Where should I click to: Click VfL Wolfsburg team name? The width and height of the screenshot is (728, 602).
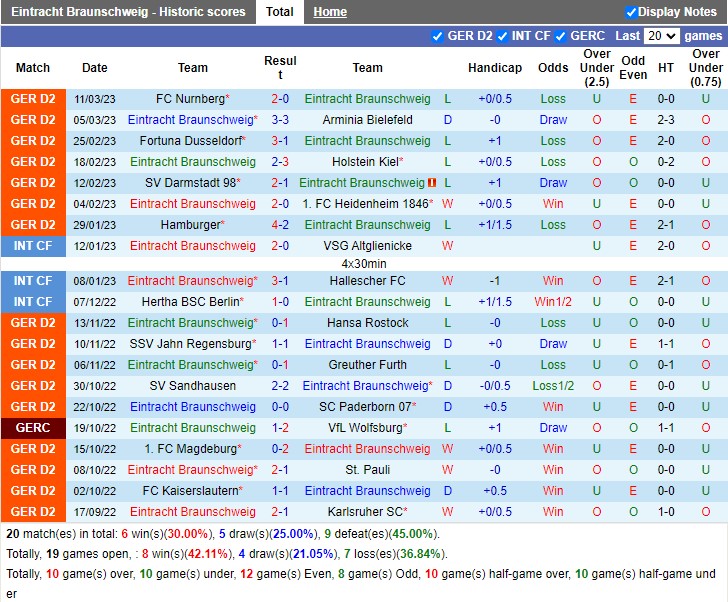pos(367,427)
